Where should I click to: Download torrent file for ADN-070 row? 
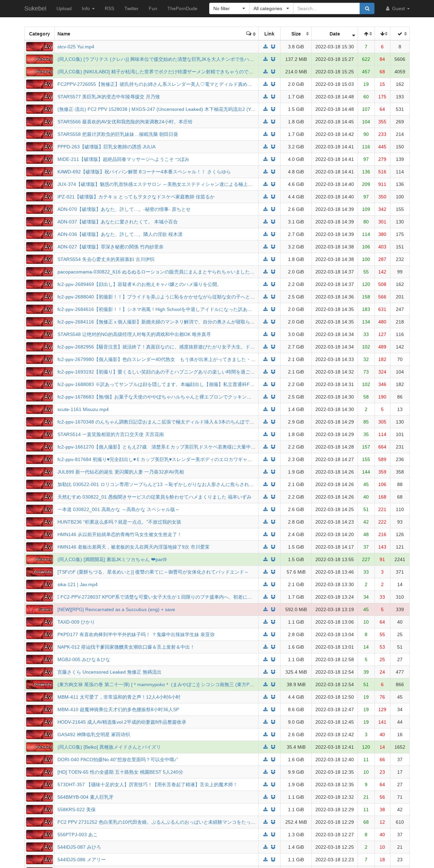[266, 209]
